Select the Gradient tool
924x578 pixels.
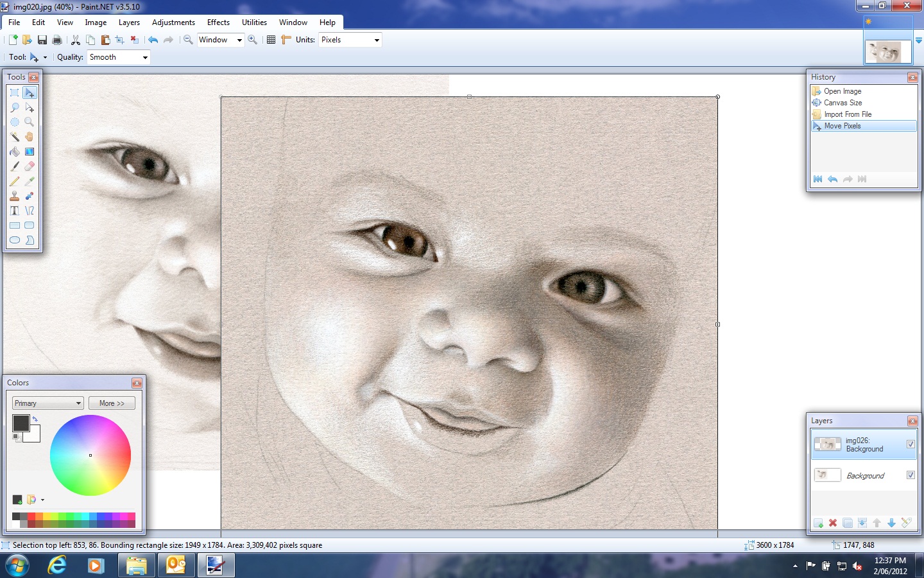[x=30, y=152]
